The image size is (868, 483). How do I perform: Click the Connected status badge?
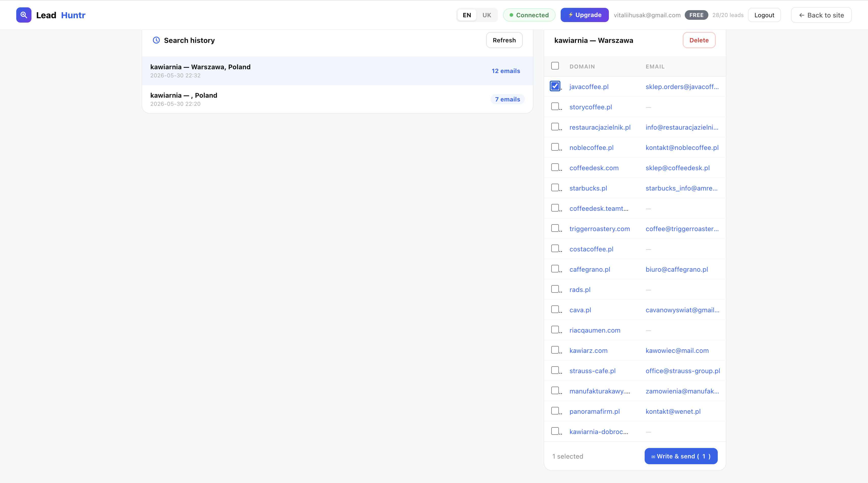(529, 15)
